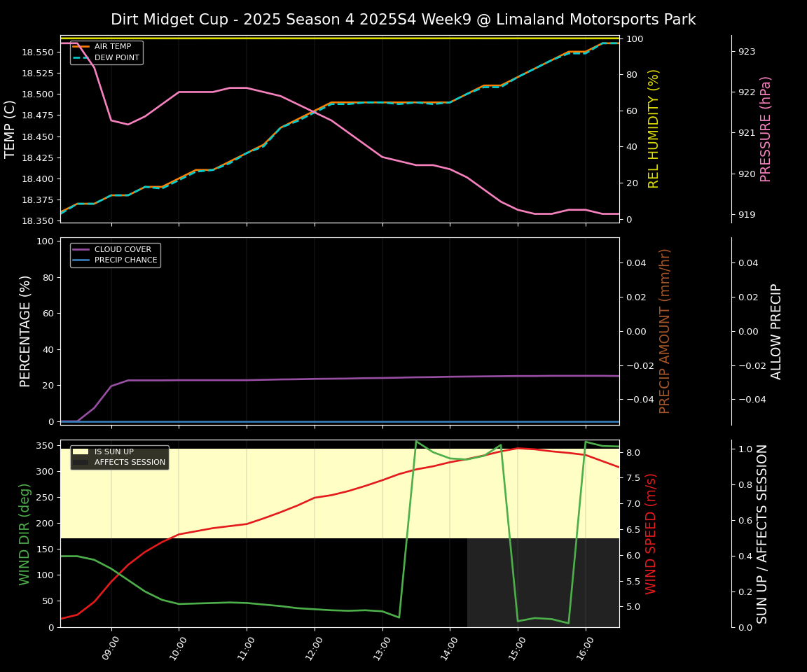Click the WIND SPEED (m/s) axis label
The width and height of the screenshot is (807, 672).
(651, 533)
